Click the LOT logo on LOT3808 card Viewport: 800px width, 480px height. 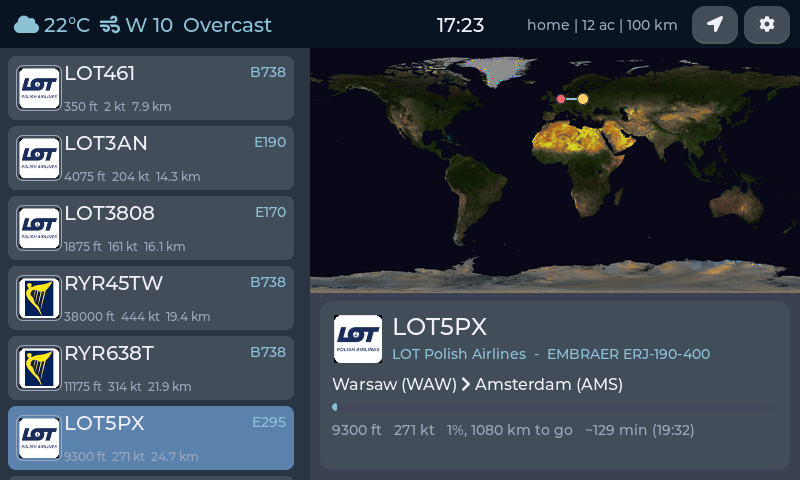coord(39,228)
